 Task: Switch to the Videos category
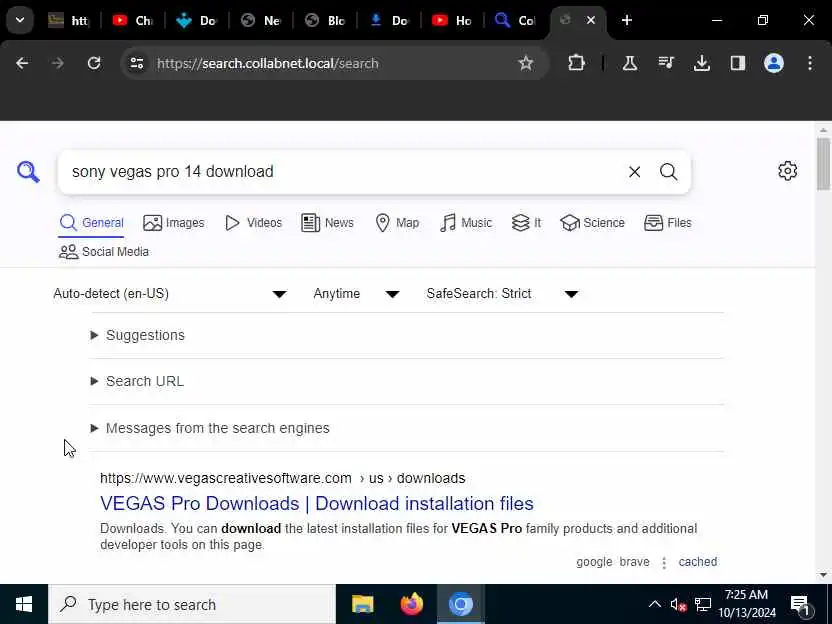(x=254, y=223)
